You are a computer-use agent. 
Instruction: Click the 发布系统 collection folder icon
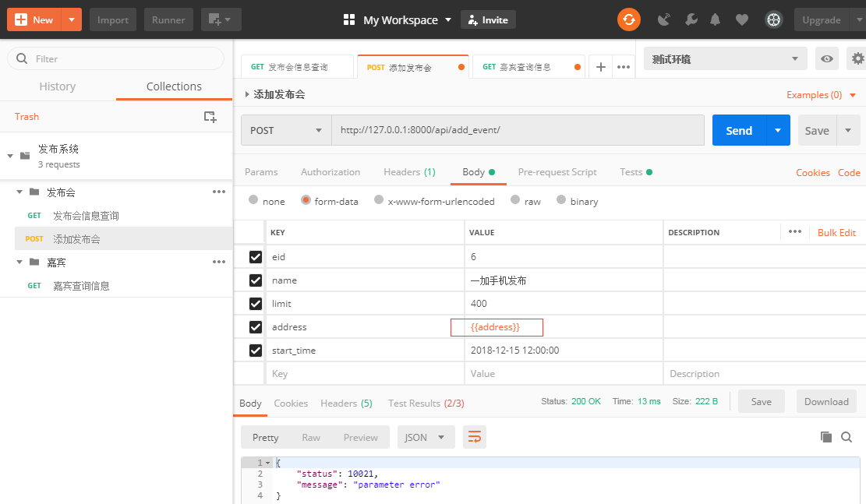(x=25, y=156)
